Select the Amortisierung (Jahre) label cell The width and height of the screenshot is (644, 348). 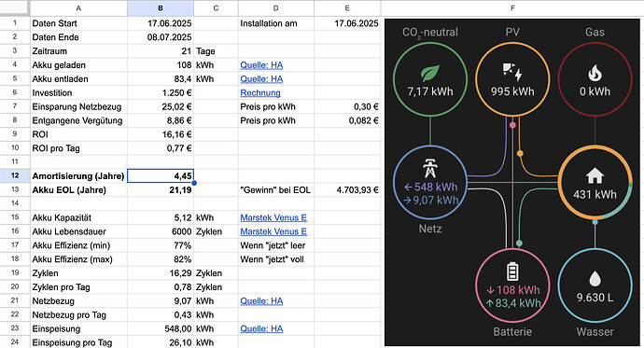pos(78,176)
